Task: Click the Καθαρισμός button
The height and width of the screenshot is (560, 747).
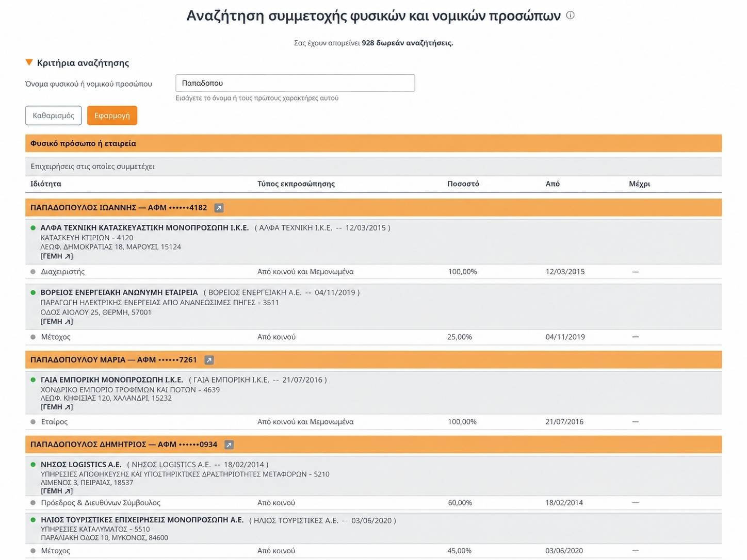Action: pos(54,116)
